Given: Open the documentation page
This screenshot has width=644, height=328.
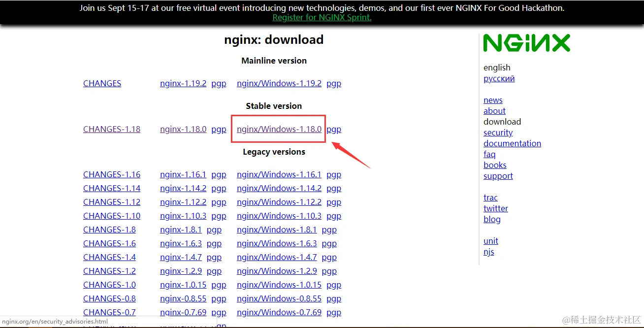Looking at the screenshot, I should pos(512,143).
